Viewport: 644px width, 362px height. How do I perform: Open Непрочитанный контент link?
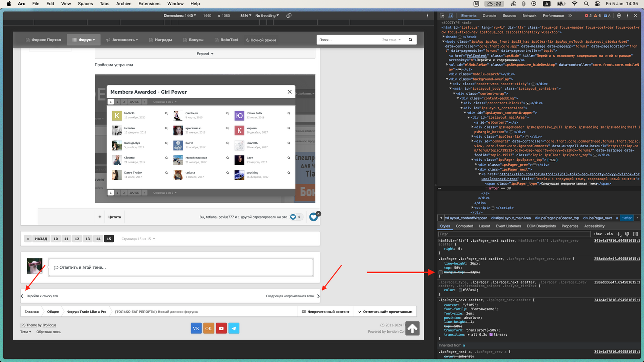click(325, 312)
